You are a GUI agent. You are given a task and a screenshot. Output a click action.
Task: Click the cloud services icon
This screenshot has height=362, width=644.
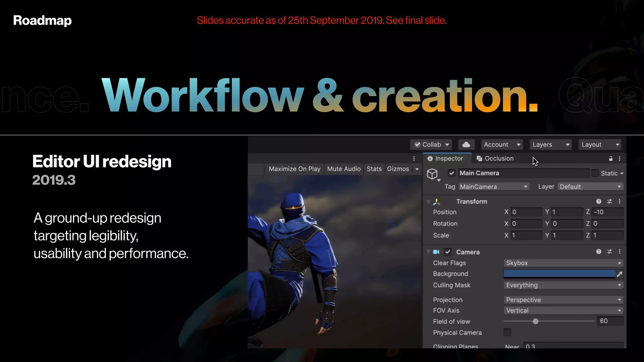pyautogui.click(x=466, y=145)
